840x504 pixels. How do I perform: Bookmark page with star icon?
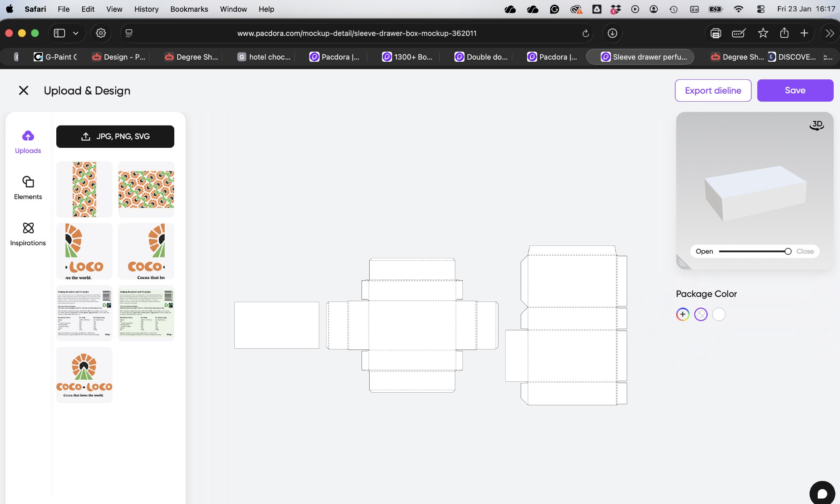763,33
